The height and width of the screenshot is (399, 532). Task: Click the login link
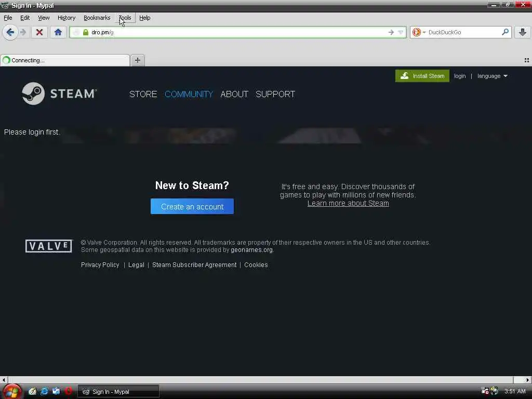point(460,76)
